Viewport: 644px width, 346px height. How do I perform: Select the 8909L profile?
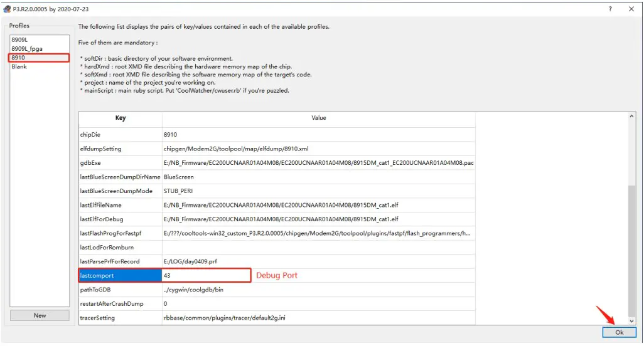pos(20,39)
